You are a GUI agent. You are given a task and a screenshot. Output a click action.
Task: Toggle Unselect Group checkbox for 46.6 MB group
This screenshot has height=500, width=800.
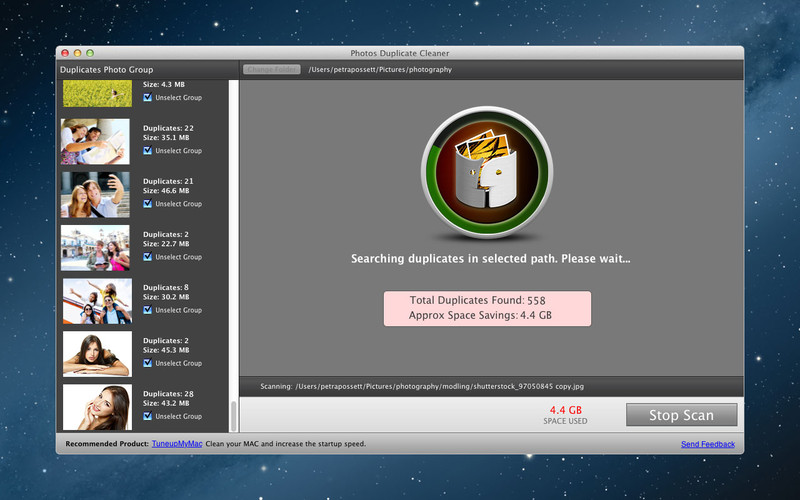148,204
